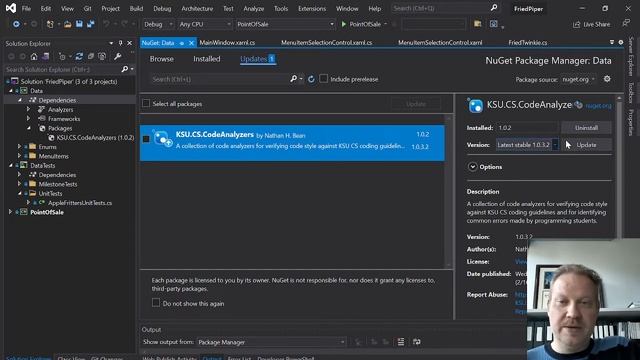Toggle word wrap icon in Output panel

[x=417, y=342]
